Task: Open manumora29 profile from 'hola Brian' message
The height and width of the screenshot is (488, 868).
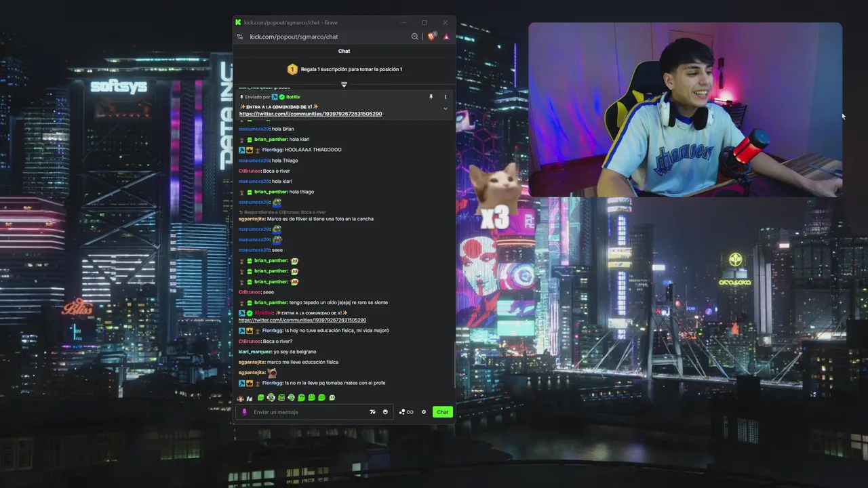Action: 254,129
